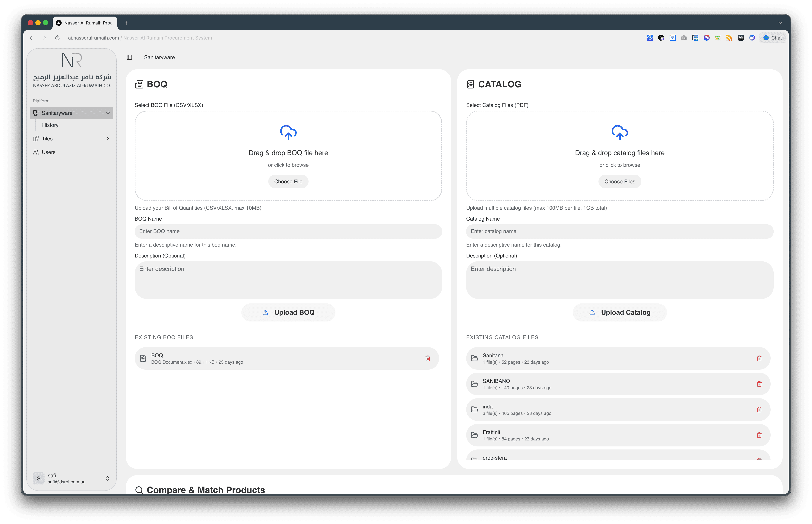
Task: Delete the Sanitana catalog via trash icon
Action: (759, 358)
